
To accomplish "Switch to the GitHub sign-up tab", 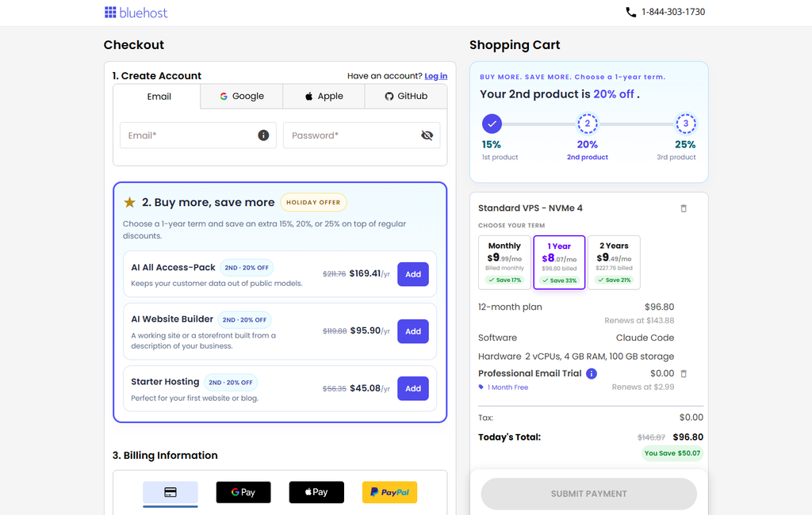I will coord(406,97).
